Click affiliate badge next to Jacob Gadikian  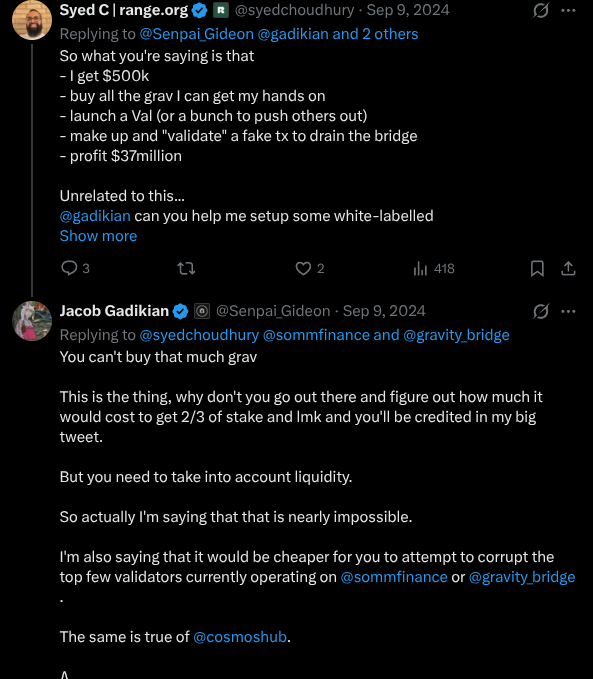click(x=202, y=311)
